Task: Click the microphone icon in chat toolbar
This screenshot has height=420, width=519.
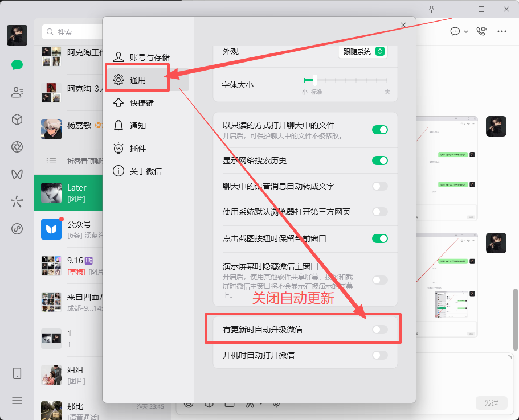Action: click(276, 405)
